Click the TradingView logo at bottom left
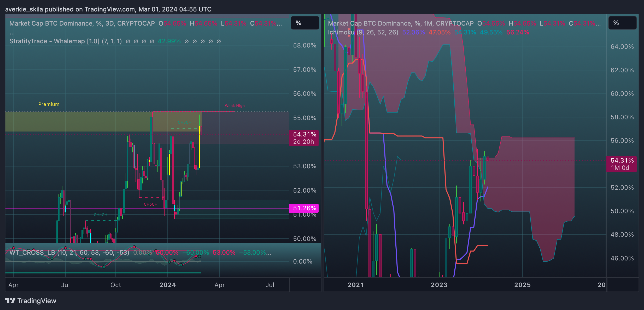The width and height of the screenshot is (644, 310). click(x=31, y=301)
